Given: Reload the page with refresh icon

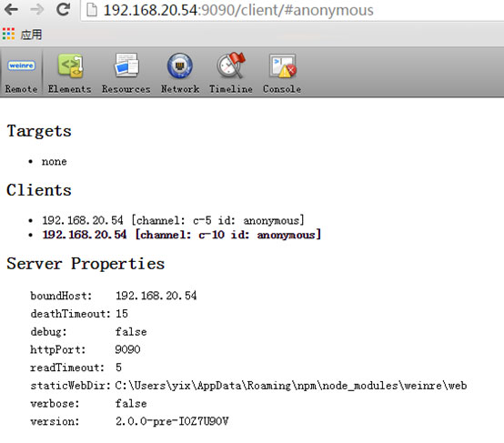Looking at the screenshot, I should click(63, 10).
